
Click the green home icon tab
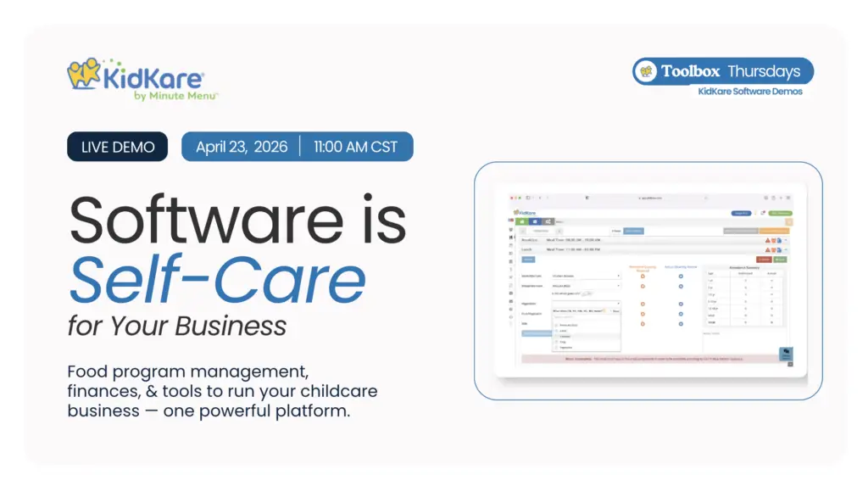pos(520,221)
